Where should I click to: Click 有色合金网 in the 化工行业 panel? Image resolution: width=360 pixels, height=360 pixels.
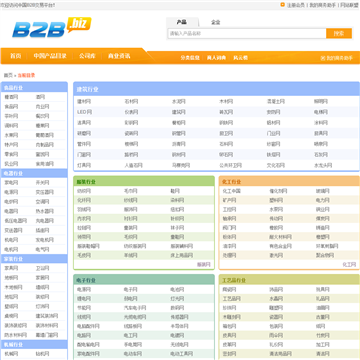(x=280, y=246)
